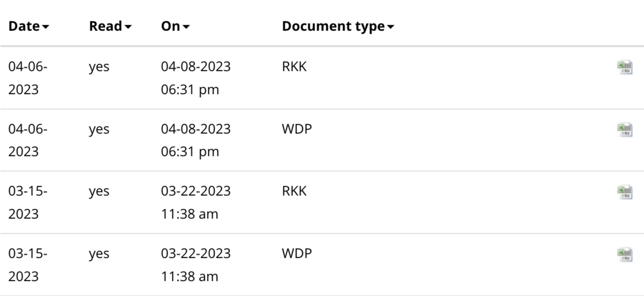Click the 04-06-2023 date in first row
This screenshot has width=644, height=296.
click(x=28, y=77)
